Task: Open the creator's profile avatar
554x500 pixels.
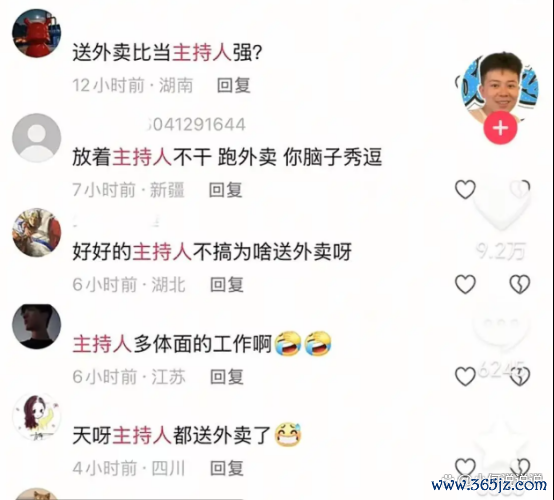Action: (x=500, y=87)
